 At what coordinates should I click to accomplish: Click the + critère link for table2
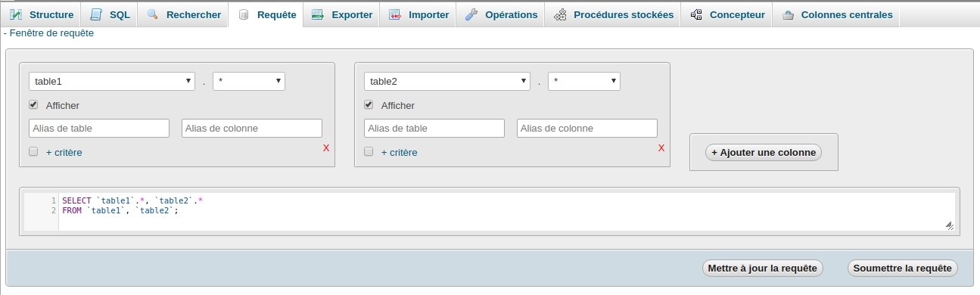coord(399,152)
